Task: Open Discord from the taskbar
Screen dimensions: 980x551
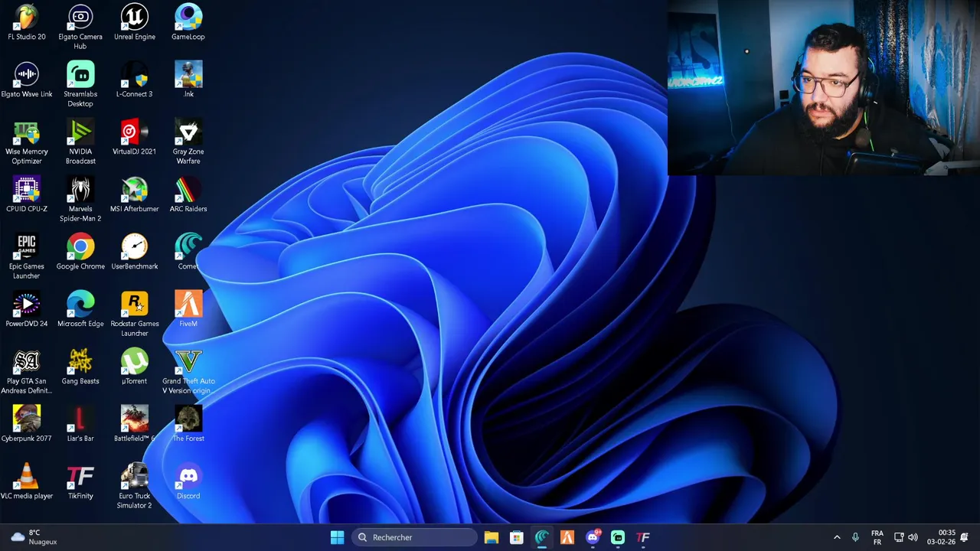Action: (593, 537)
